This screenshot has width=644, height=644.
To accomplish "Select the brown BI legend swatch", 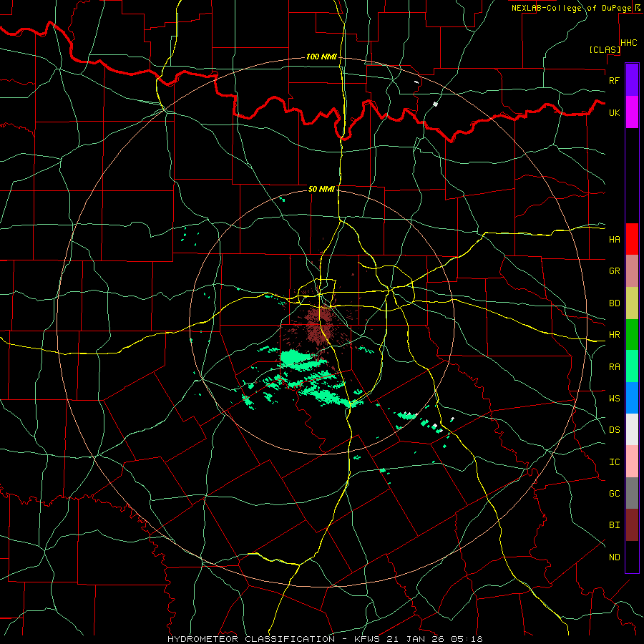I will point(632,525).
